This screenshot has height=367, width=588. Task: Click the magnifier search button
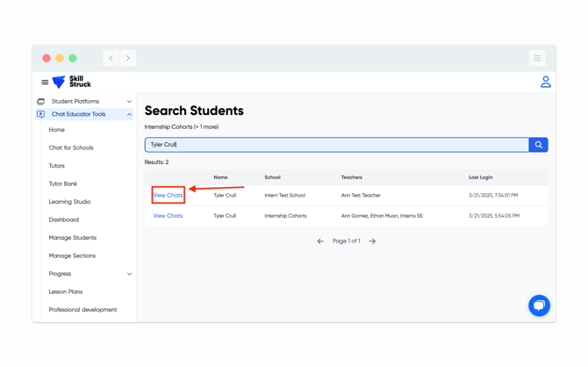[538, 145]
